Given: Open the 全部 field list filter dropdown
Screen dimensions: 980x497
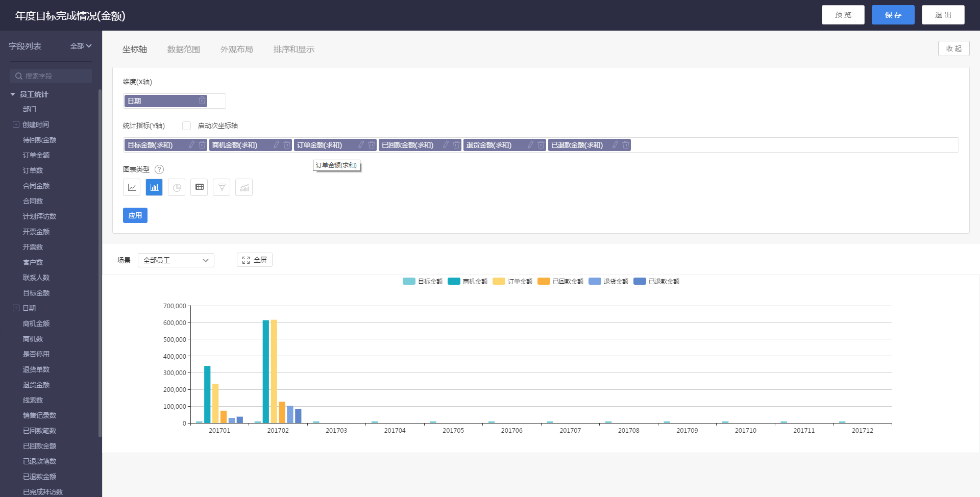Looking at the screenshot, I should tap(81, 46).
